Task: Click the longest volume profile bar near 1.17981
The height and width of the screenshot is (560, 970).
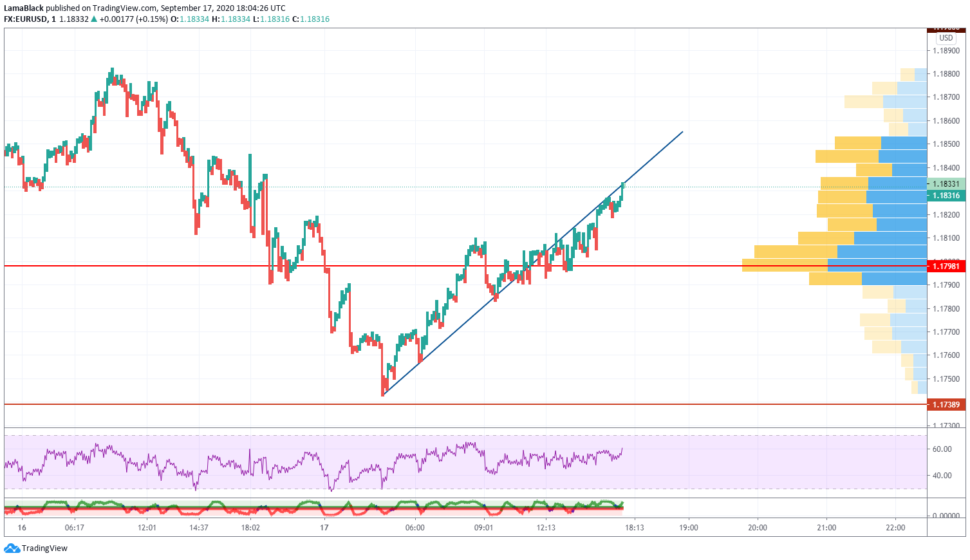Action: tap(834, 265)
